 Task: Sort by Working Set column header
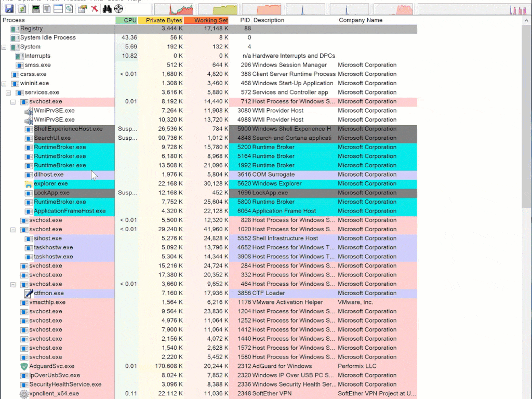[x=207, y=20]
